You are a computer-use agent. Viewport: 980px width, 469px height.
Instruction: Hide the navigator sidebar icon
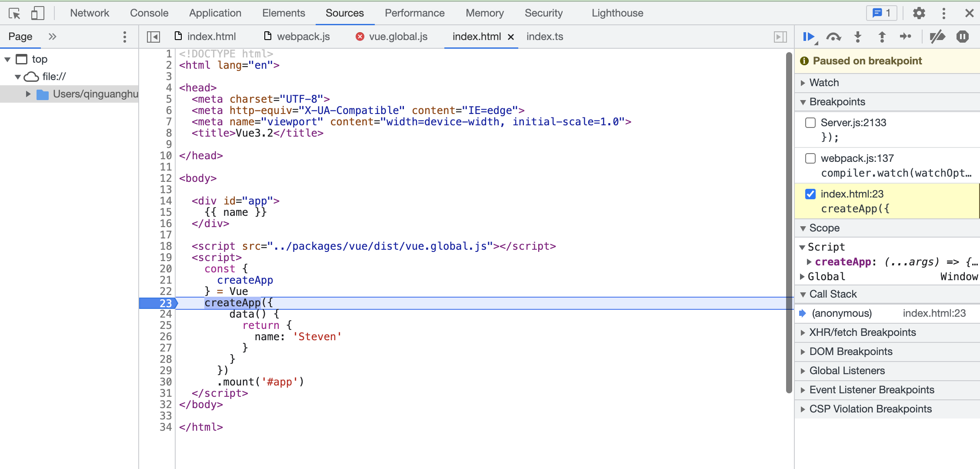pyautogui.click(x=153, y=37)
